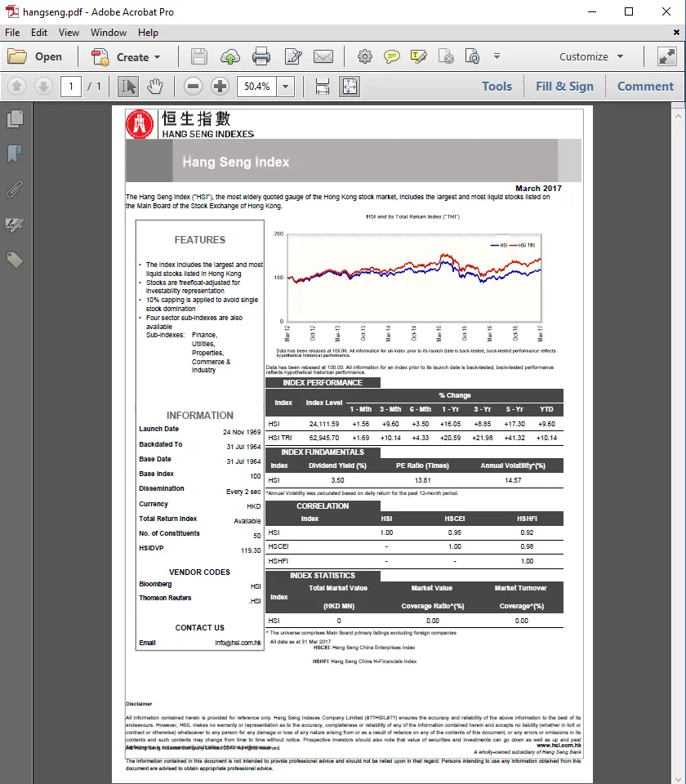The height and width of the screenshot is (784, 686).
Task: Click the www.hsi.com.hk website text
Action: coord(559,745)
